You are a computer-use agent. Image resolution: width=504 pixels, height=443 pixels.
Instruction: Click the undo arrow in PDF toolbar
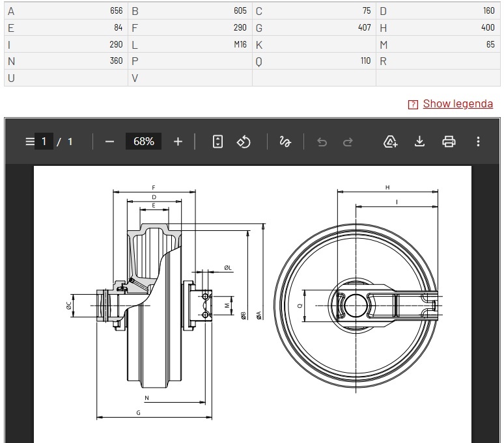(x=322, y=142)
